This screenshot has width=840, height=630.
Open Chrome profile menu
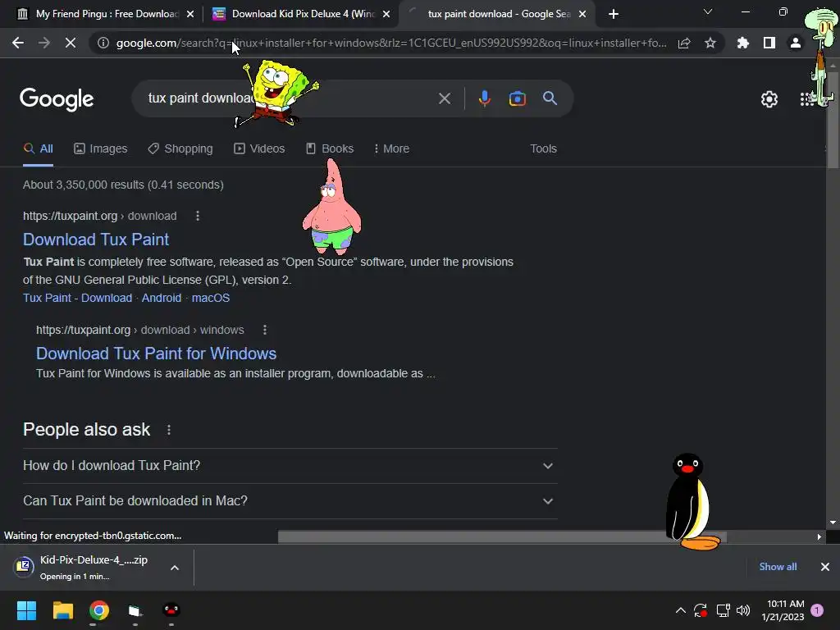pyautogui.click(x=796, y=43)
